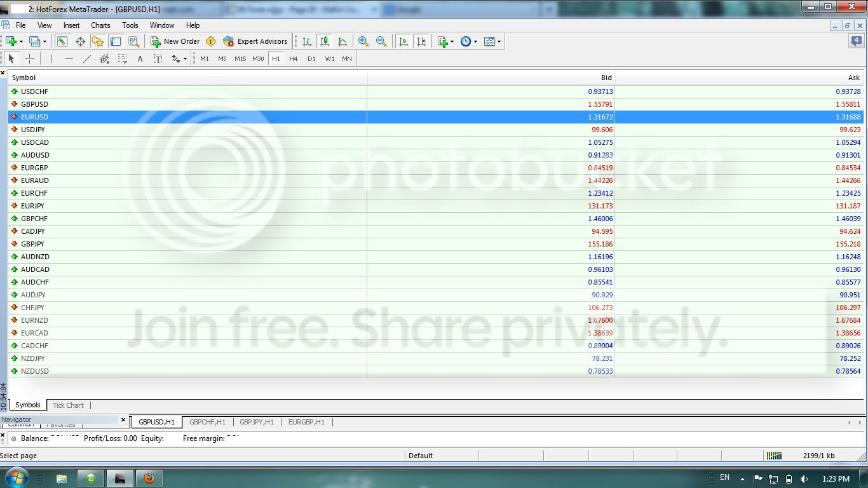
Task: Switch to the GBPJPY,H1 chart tab
Action: coord(257,422)
